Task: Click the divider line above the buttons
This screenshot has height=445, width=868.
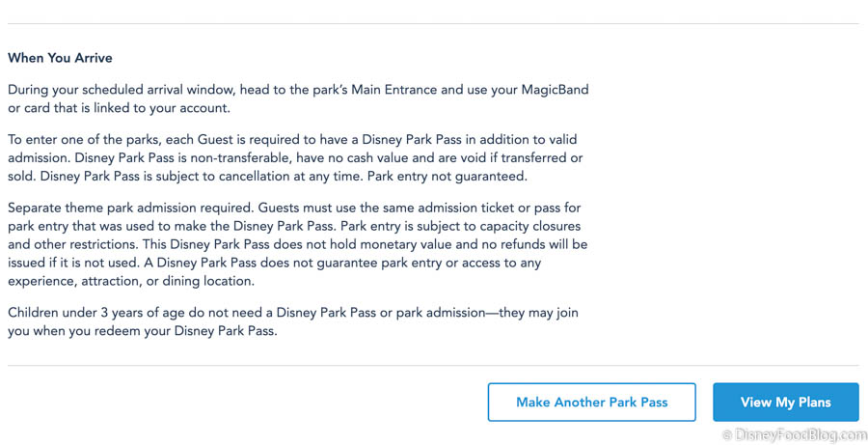Action: [432, 366]
